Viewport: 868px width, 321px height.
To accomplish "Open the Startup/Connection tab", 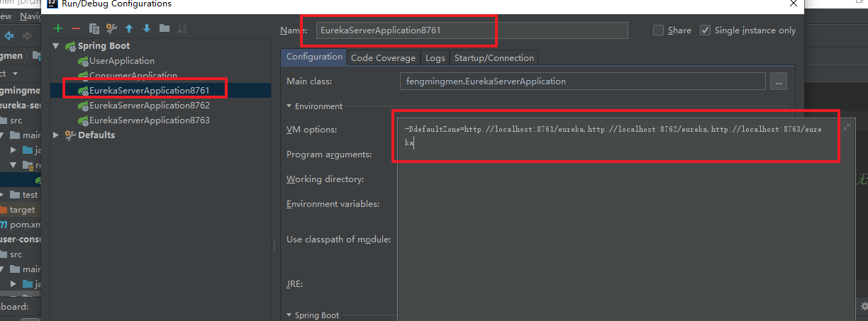I will (x=494, y=58).
